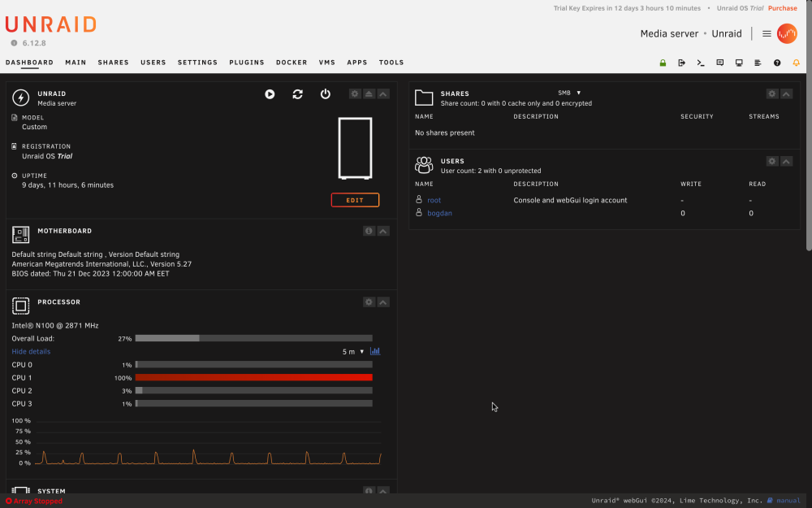Click Hide details link
This screenshot has width=812, height=508.
coord(31,351)
